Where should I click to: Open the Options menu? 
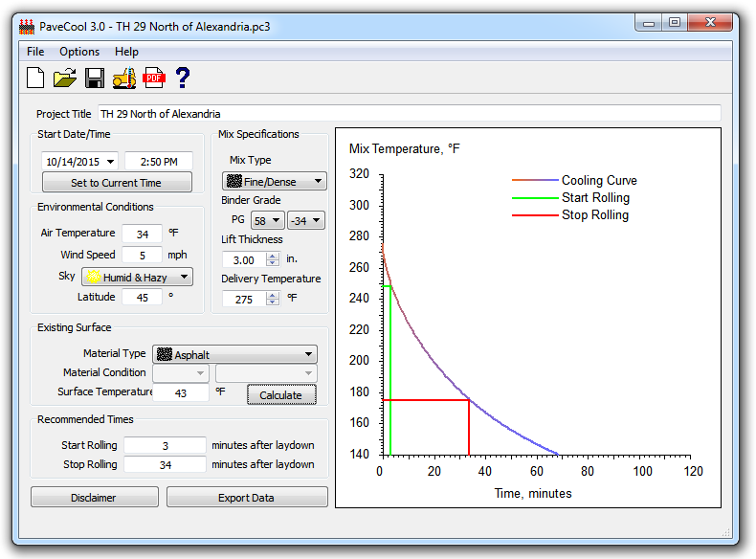pos(79,52)
